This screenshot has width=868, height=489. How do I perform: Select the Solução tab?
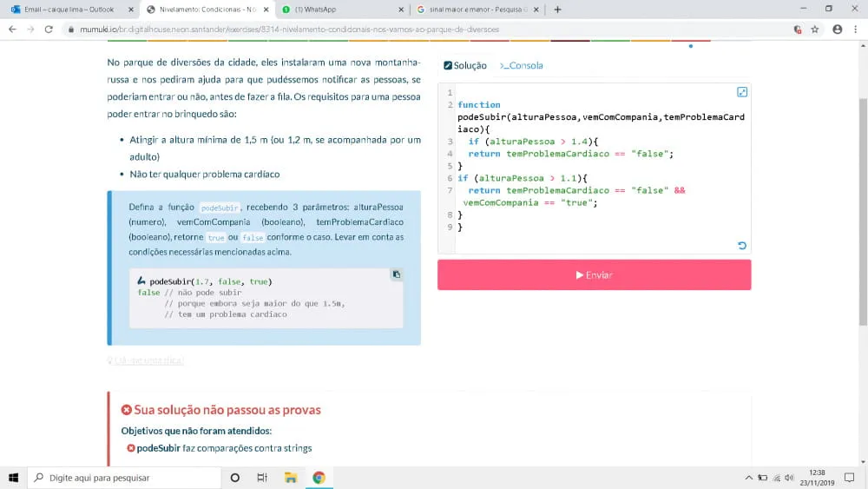(465, 65)
